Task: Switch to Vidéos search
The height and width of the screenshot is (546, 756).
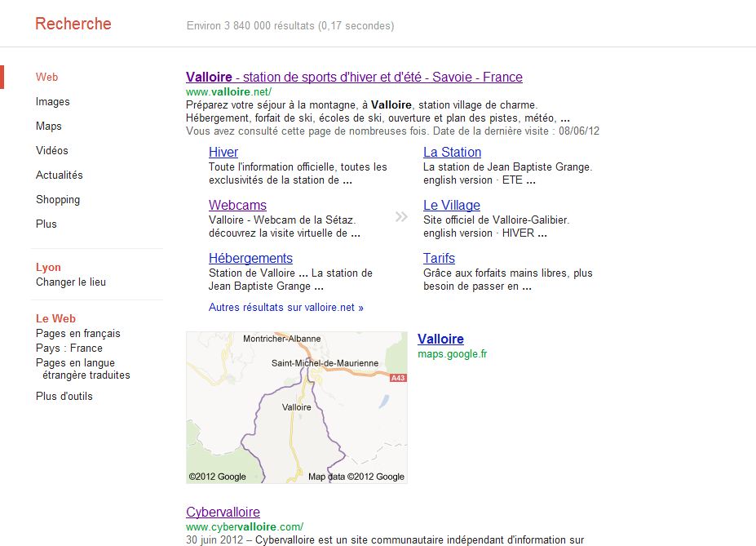Action: 51,150
